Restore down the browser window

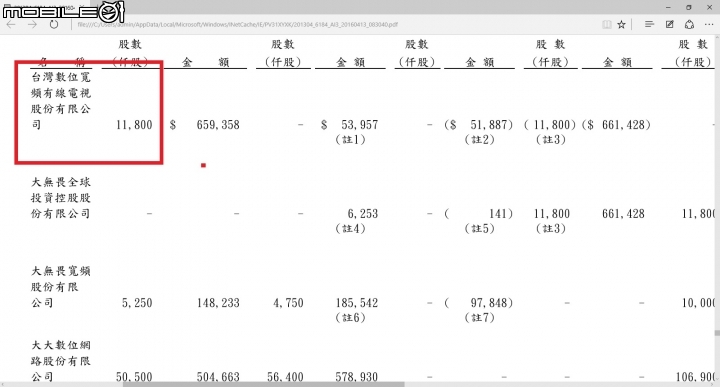(x=688, y=7)
